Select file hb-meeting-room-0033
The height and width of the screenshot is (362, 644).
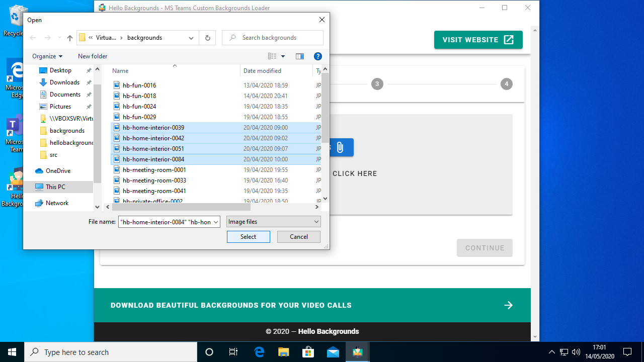tap(154, 180)
